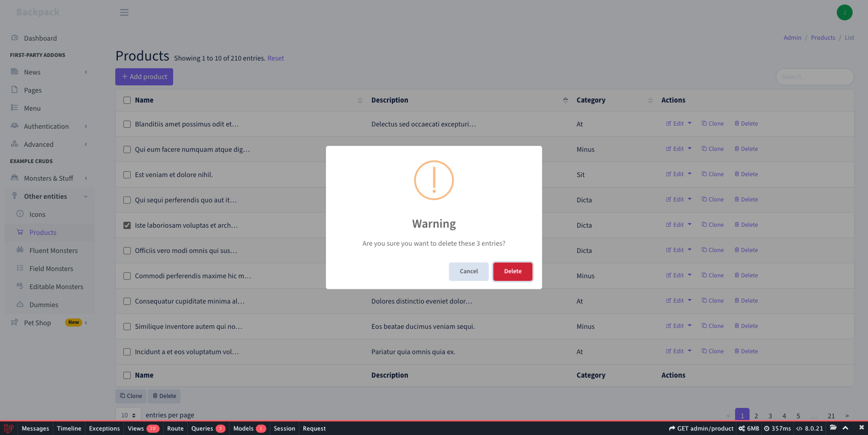Check the Commodi perferendis maxime row checkbox
The height and width of the screenshot is (435, 868).
[x=127, y=276]
